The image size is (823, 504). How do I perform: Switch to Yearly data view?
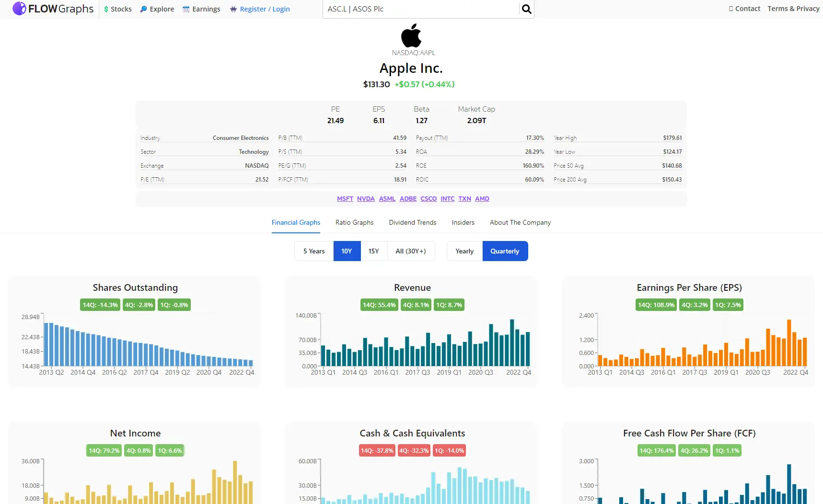(464, 251)
